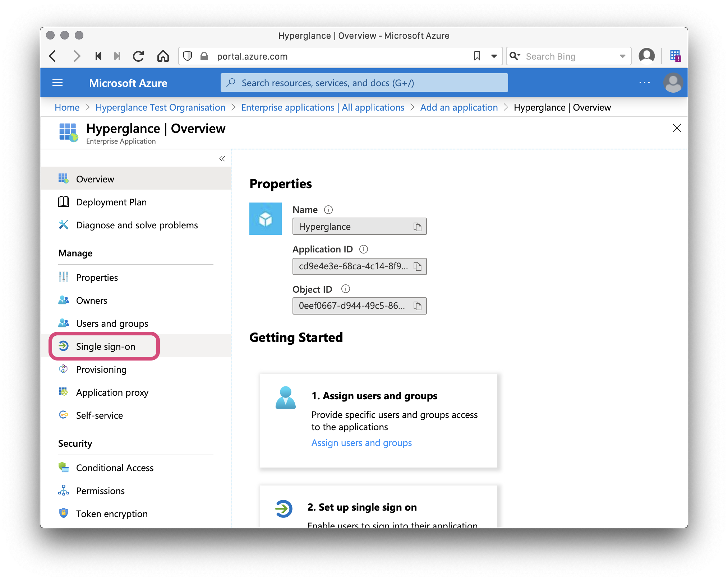The image size is (728, 581).
Task: Select the Application proxy icon
Action: tap(64, 392)
